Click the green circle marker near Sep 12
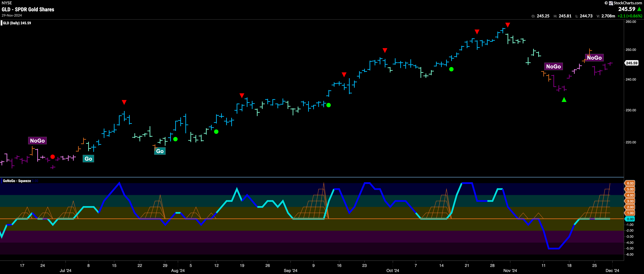Screen dimensions: 644x274 (329, 105)
